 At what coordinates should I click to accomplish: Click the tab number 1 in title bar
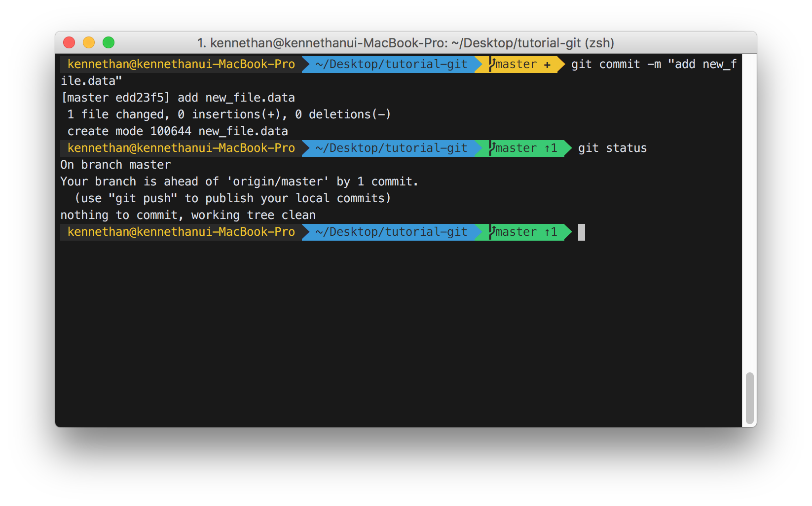click(201, 43)
